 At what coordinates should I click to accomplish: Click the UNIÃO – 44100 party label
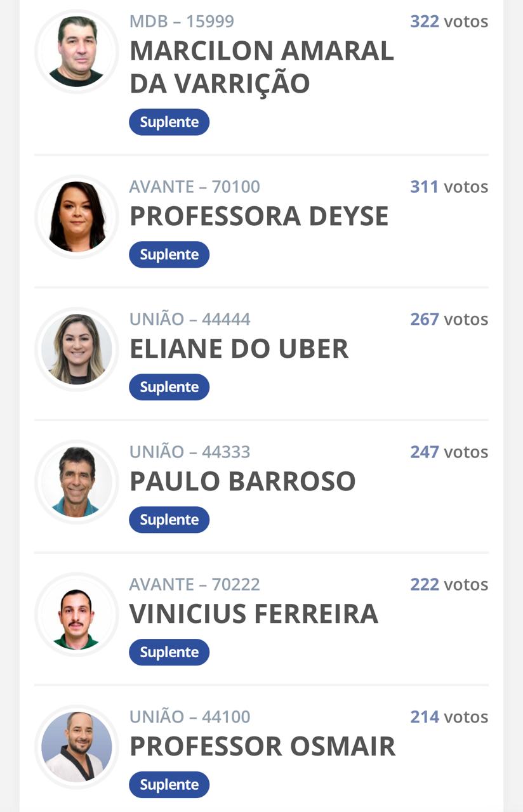click(190, 717)
